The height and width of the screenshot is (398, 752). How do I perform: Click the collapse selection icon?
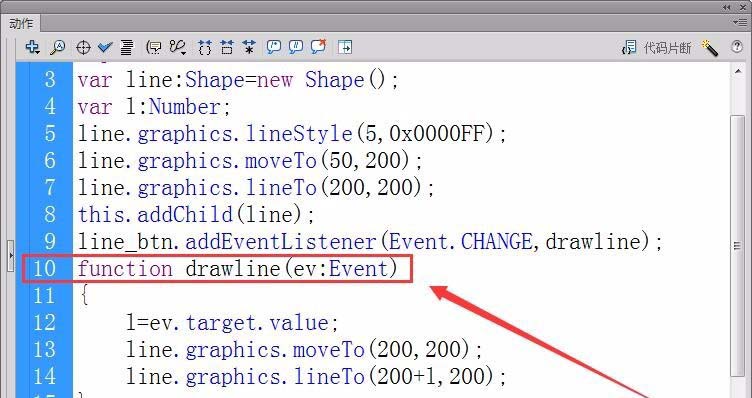pyautogui.click(x=227, y=47)
